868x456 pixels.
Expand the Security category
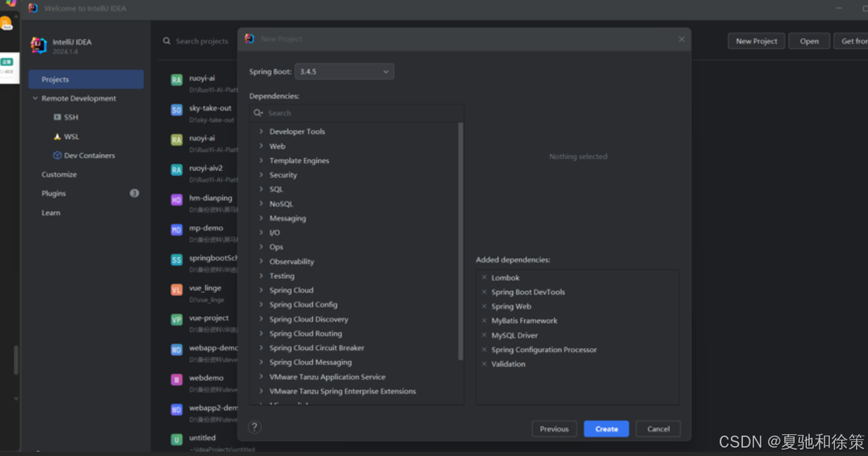[x=261, y=175]
